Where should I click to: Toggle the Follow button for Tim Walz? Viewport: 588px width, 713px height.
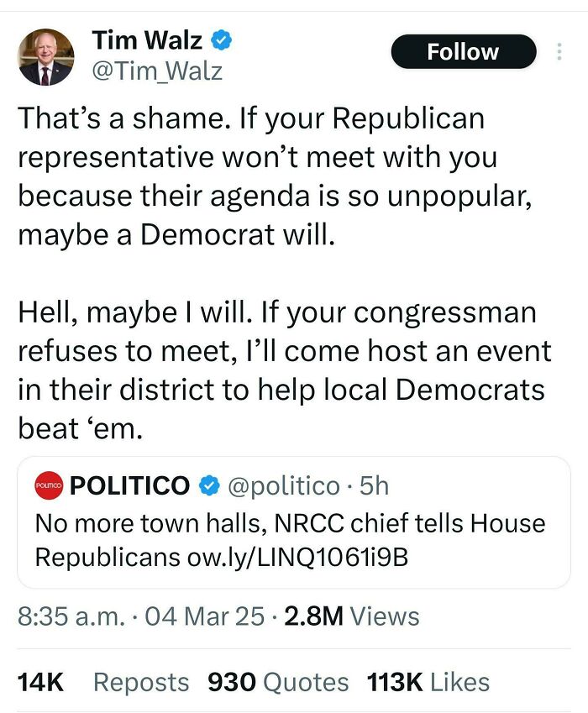tap(463, 51)
